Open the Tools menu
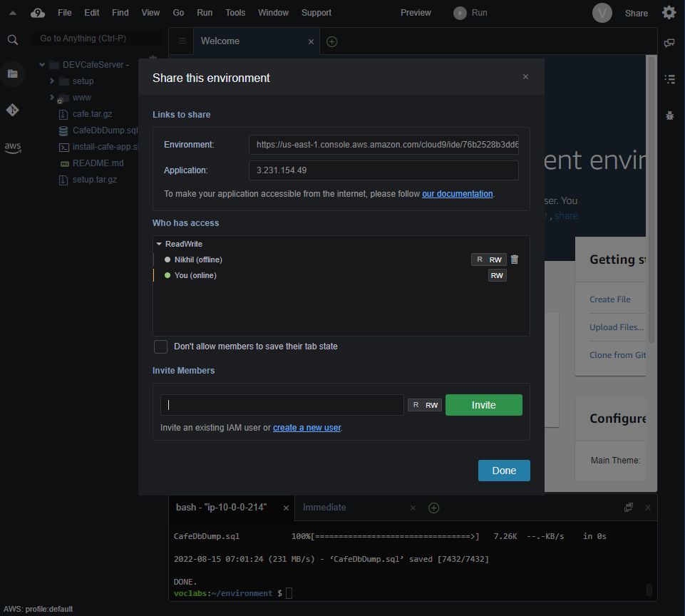Screen dimensions: 685x616 [x=235, y=13]
